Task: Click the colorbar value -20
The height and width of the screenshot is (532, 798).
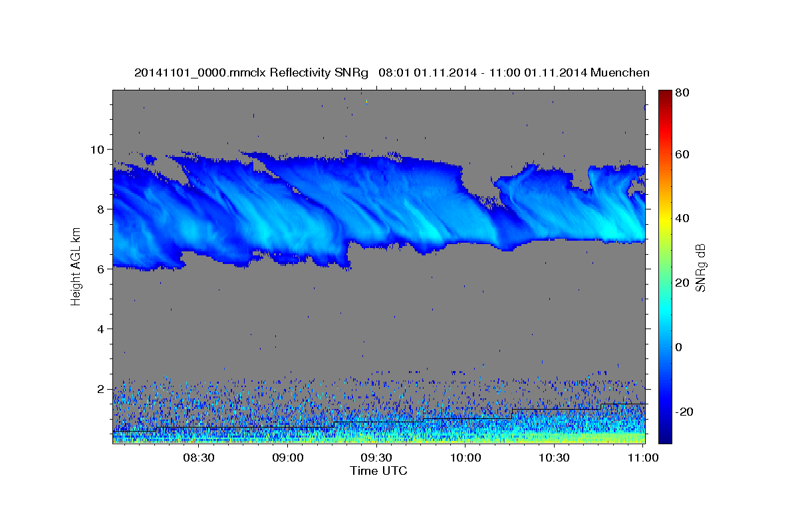Action: 684,412
